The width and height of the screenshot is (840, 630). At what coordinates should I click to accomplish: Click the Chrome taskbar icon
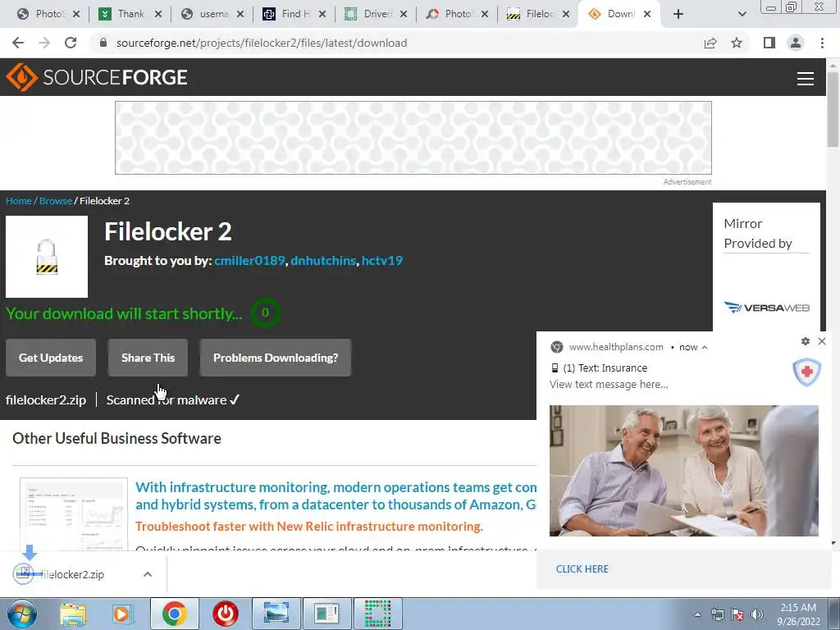[174, 614]
